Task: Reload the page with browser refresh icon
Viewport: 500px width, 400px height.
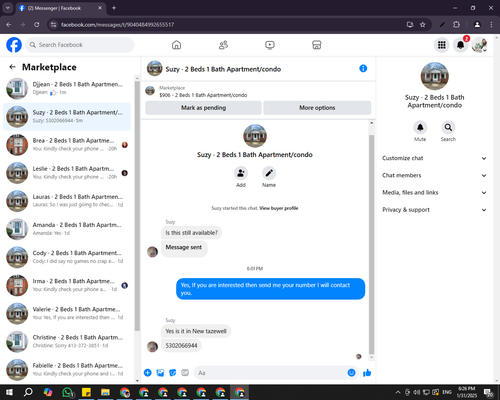Action: tap(37, 24)
